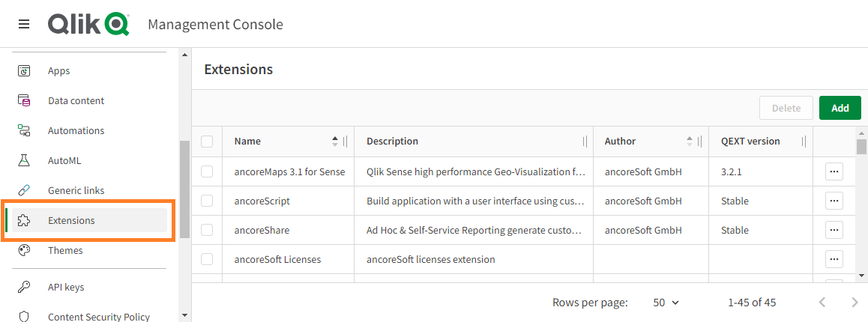The width and height of the screenshot is (868, 322).
Task: Click the Qlik logo
Action: pos(88,25)
